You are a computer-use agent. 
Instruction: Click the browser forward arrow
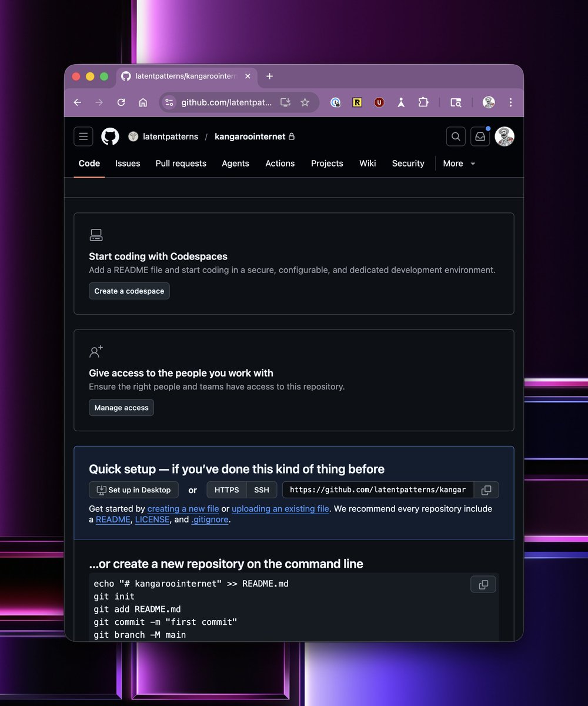tap(99, 102)
